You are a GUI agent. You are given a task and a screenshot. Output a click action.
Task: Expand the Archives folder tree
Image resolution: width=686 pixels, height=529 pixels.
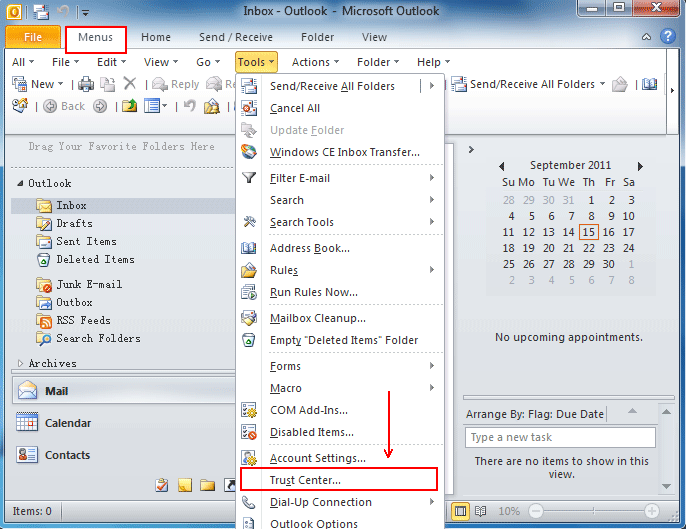pyautogui.click(x=20, y=363)
